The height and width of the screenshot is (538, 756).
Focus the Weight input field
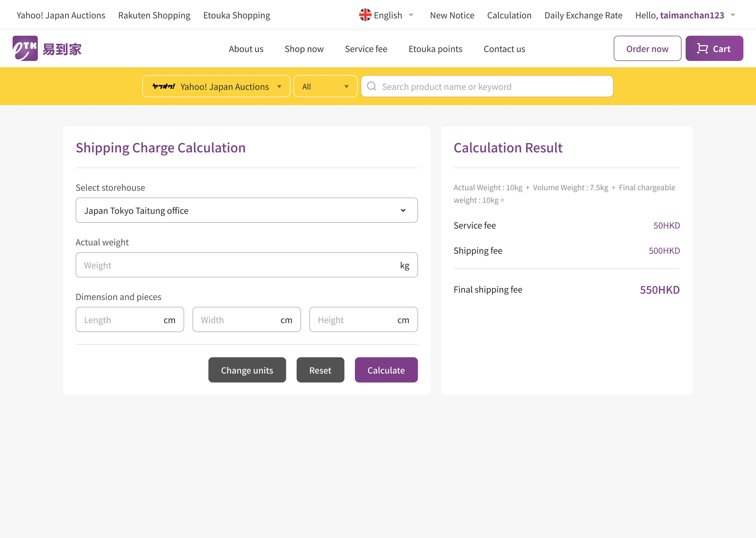pyautogui.click(x=238, y=265)
